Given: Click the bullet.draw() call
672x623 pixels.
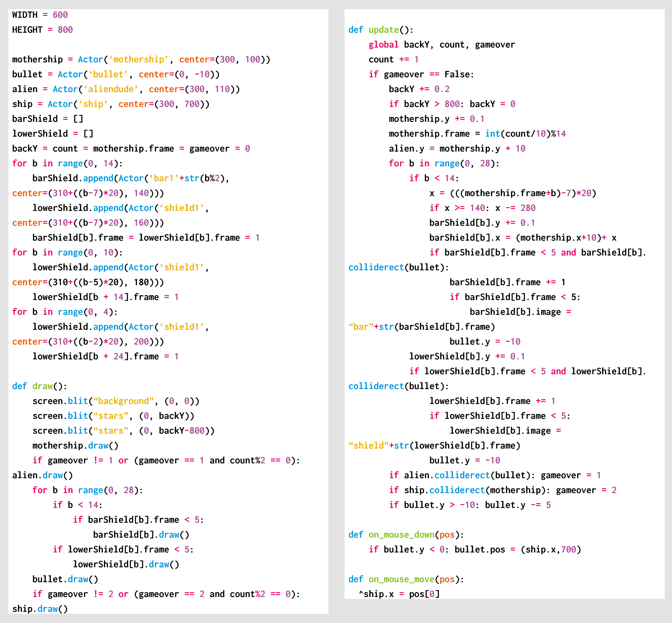Looking at the screenshot, I should (65, 579).
